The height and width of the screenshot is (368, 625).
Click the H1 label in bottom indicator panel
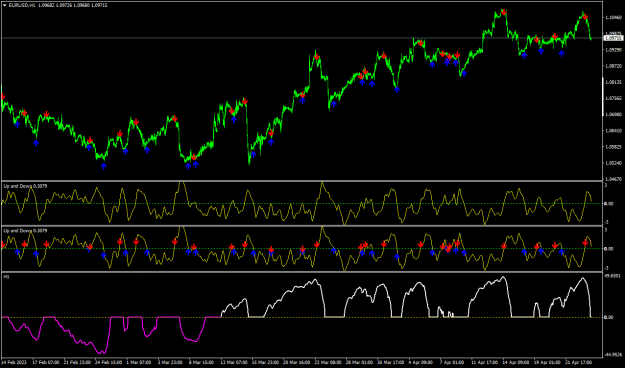[x=6, y=277]
